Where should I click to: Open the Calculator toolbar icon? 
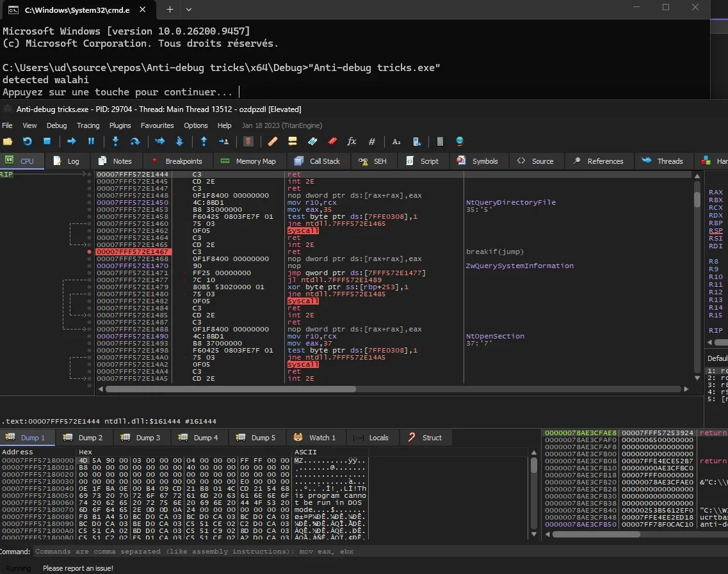[440, 141]
